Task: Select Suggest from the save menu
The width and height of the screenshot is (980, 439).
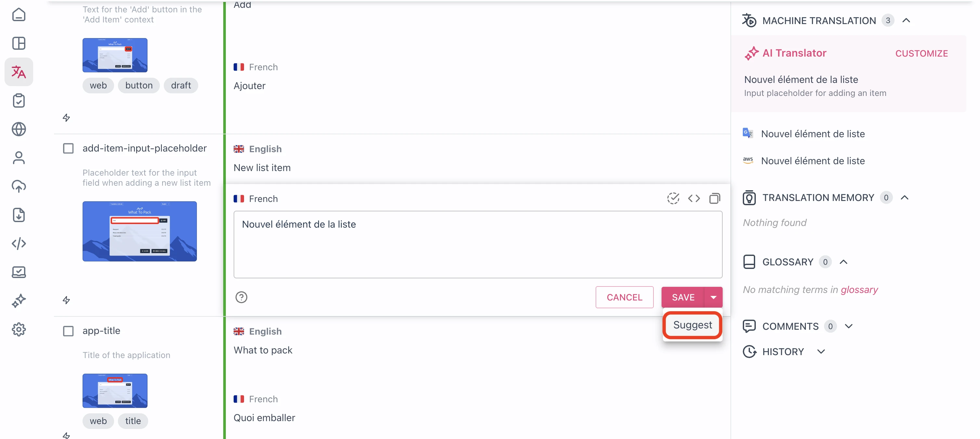Action: pos(692,325)
